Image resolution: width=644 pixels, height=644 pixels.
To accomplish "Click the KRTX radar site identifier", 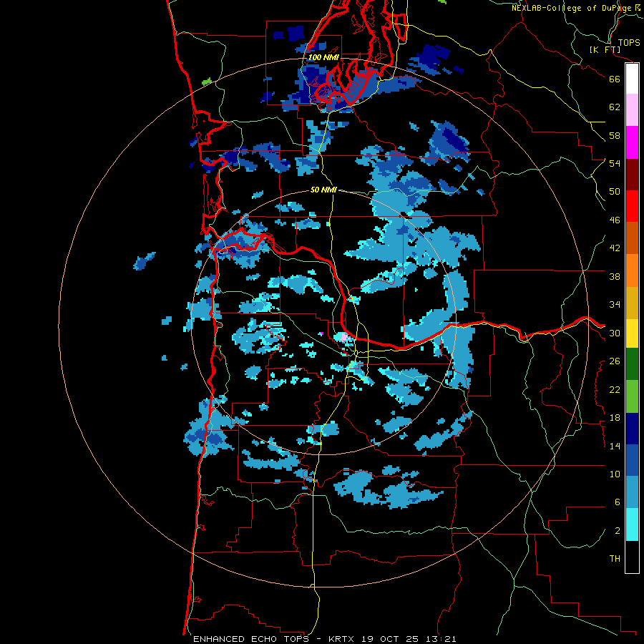I will [x=343, y=639].
